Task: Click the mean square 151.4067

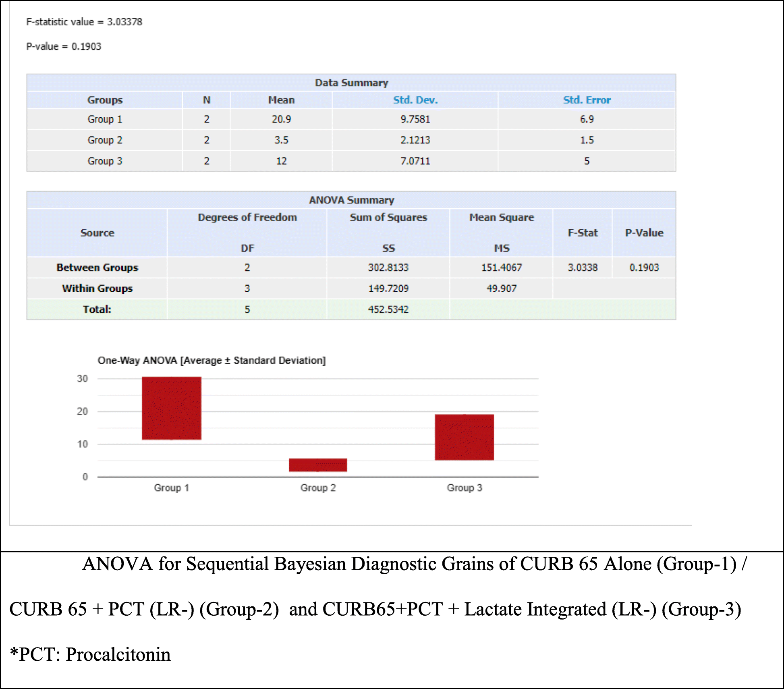Action: 502,268
